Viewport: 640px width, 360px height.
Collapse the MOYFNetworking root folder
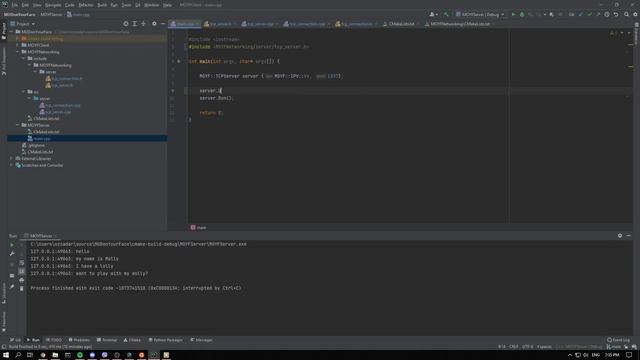pyautogui.click(x=18, y=52)
